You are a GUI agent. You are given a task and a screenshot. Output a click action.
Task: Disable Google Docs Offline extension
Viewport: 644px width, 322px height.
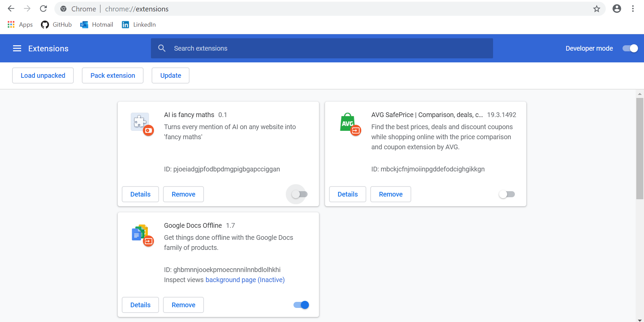pyautogui.click(x=301, y=305)
